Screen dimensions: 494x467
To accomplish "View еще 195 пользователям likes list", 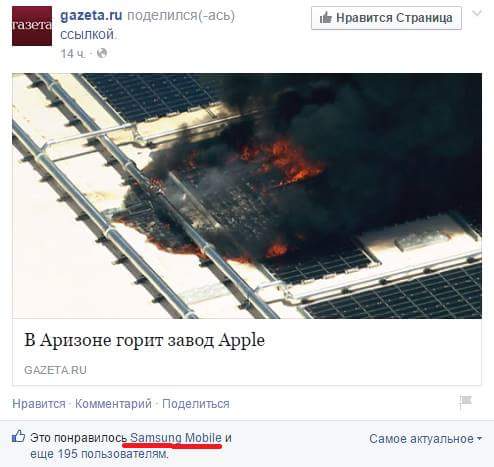I will pyautogui.click(x=99, y=454).
